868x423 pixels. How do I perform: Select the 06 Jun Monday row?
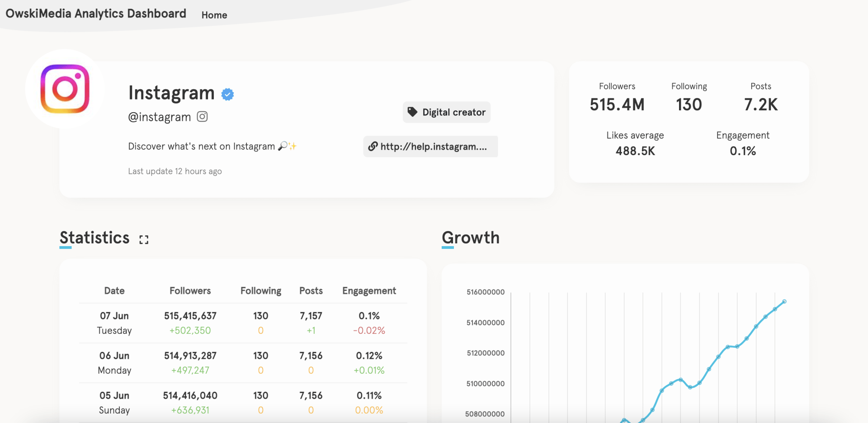243,363
